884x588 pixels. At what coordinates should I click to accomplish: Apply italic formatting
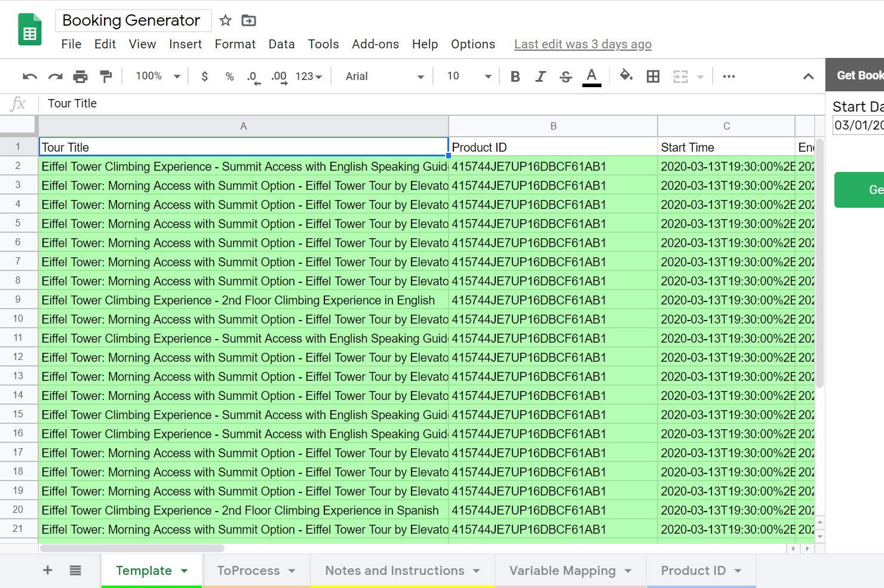[x=541, y=76]
